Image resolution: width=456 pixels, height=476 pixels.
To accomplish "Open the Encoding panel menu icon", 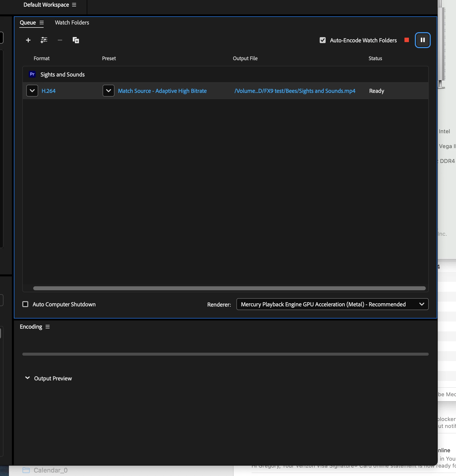I will (x=48, y=327).
